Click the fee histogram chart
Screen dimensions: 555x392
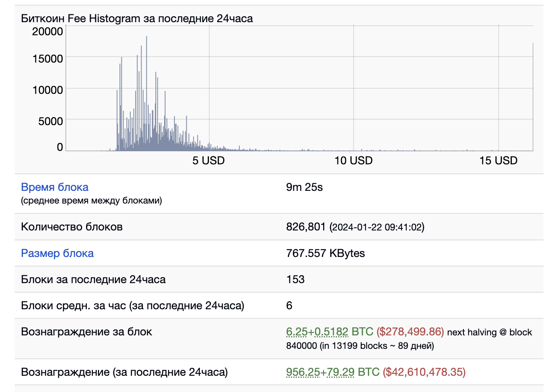(299, 88)
